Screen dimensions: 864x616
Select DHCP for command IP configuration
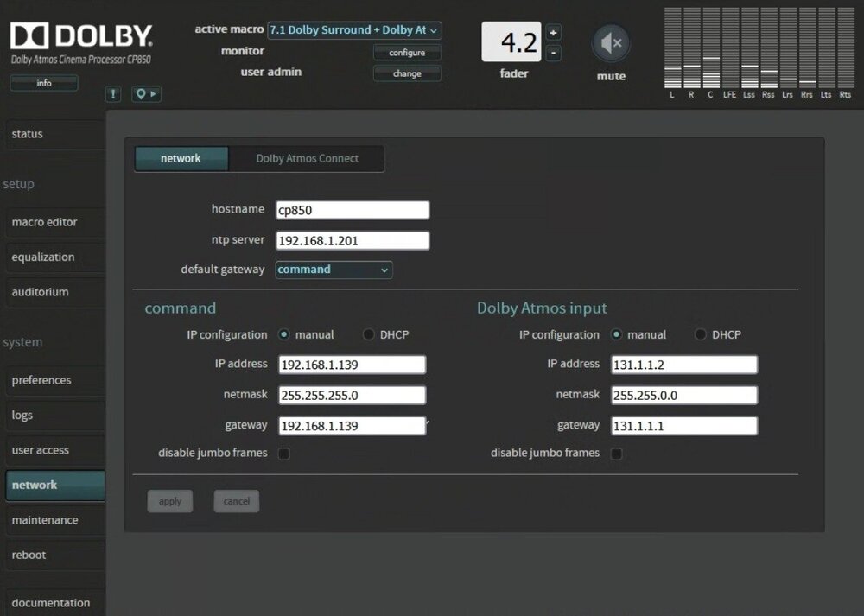369,334
